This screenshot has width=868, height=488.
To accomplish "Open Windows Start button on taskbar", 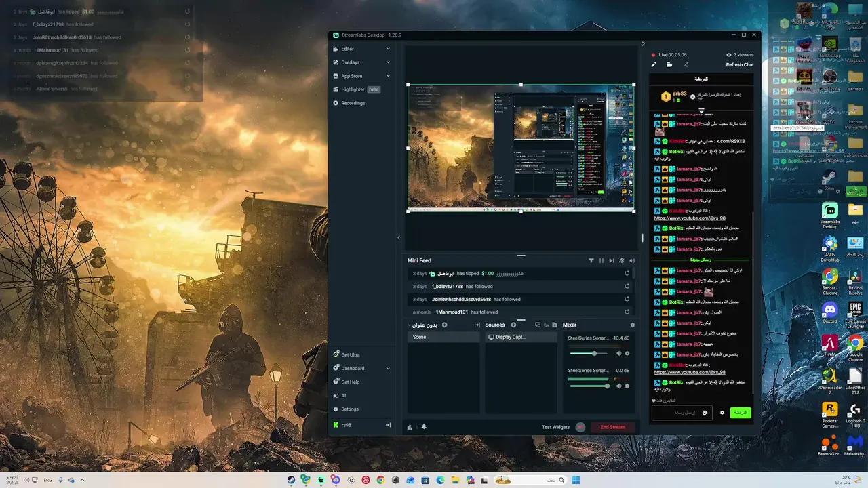I will click(x=576, y=480).
